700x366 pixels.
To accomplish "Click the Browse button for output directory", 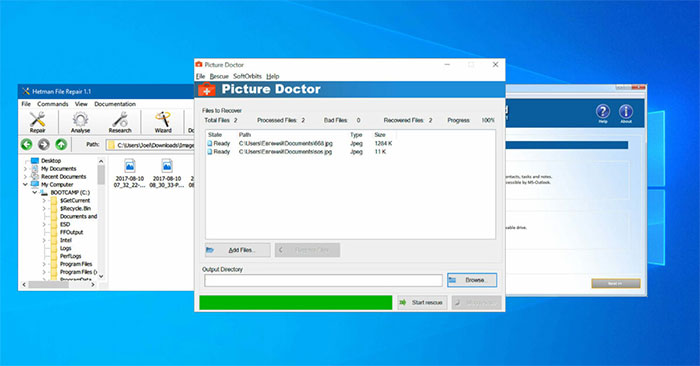I will pyautogui.click(x=472, y=280).
